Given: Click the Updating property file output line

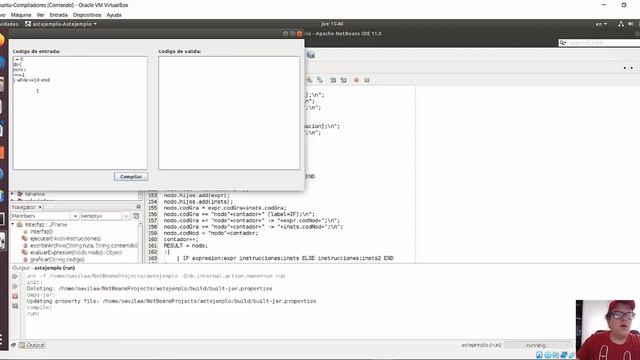Looking at the screenshot, I should point(171,301).
